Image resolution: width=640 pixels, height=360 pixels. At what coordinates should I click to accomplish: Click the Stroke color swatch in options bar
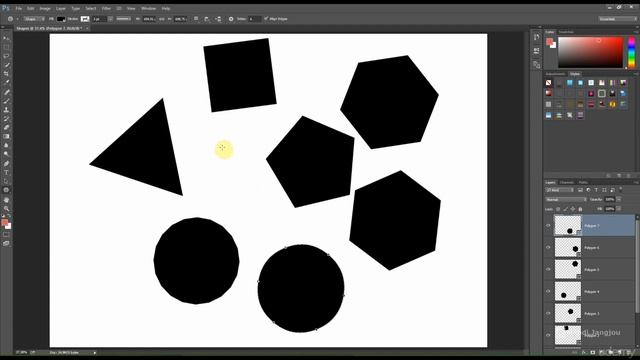coord(85,19)
